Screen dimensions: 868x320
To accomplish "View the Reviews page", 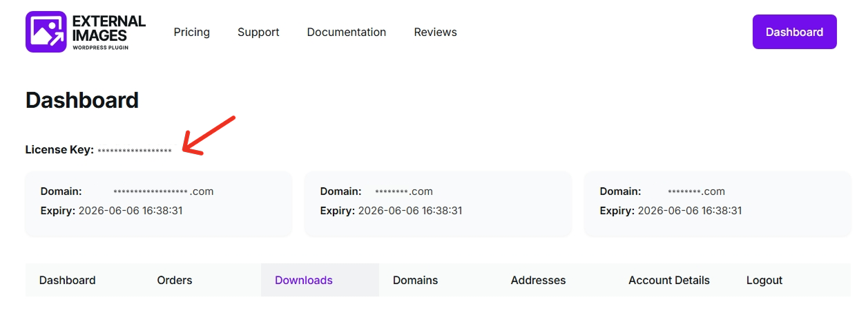I will [435, 32].
